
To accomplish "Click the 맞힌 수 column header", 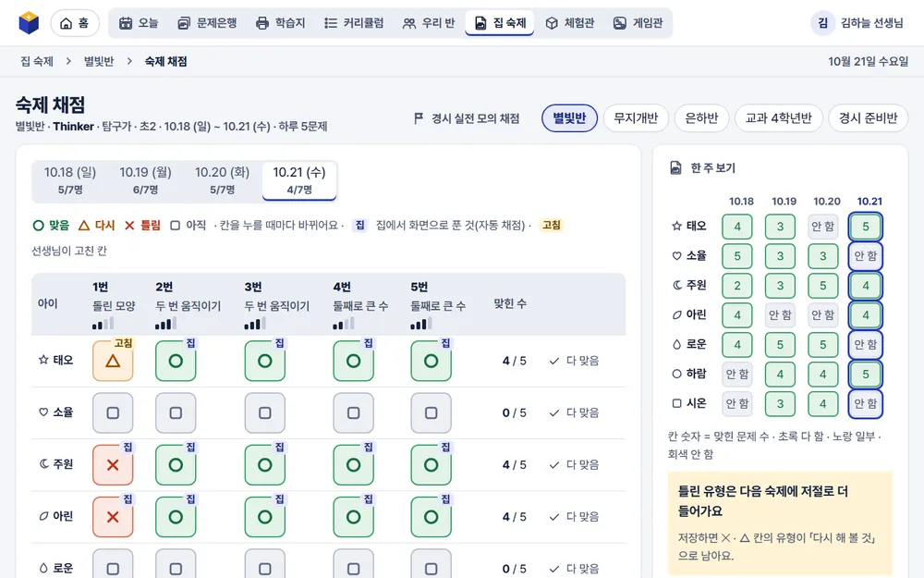I will click(x=510, y=303).
